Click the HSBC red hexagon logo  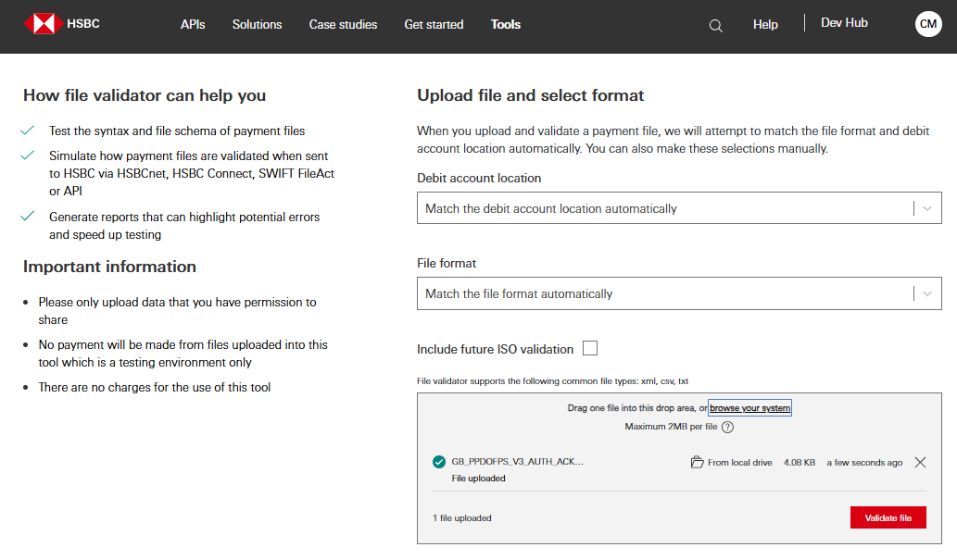pyautogui.click(x=41, y=23)
